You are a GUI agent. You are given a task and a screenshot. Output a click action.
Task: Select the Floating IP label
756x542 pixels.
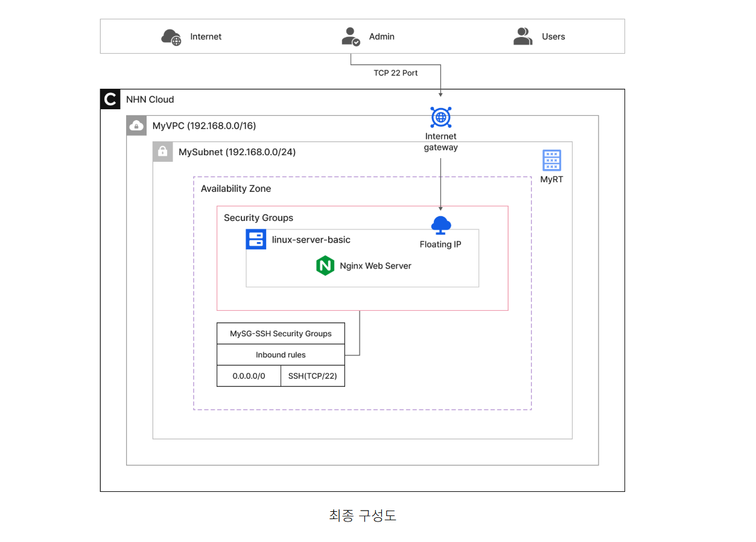tap(440, 244)
